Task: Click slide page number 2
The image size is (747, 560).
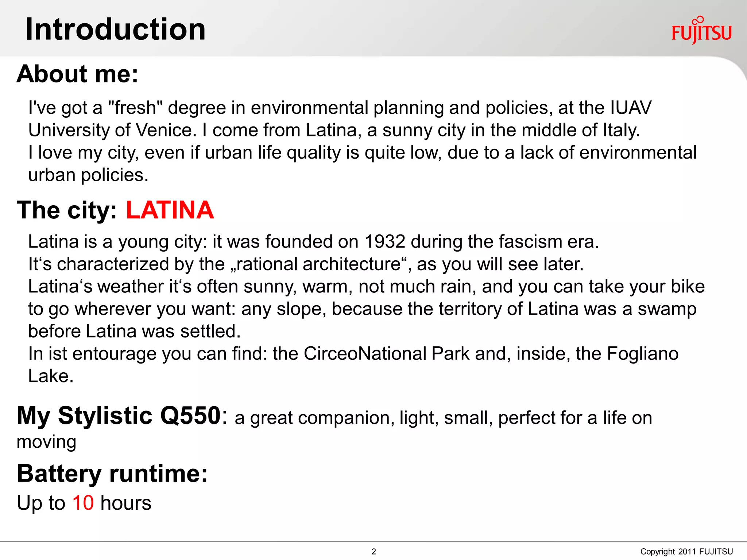Action: [373, 552]
